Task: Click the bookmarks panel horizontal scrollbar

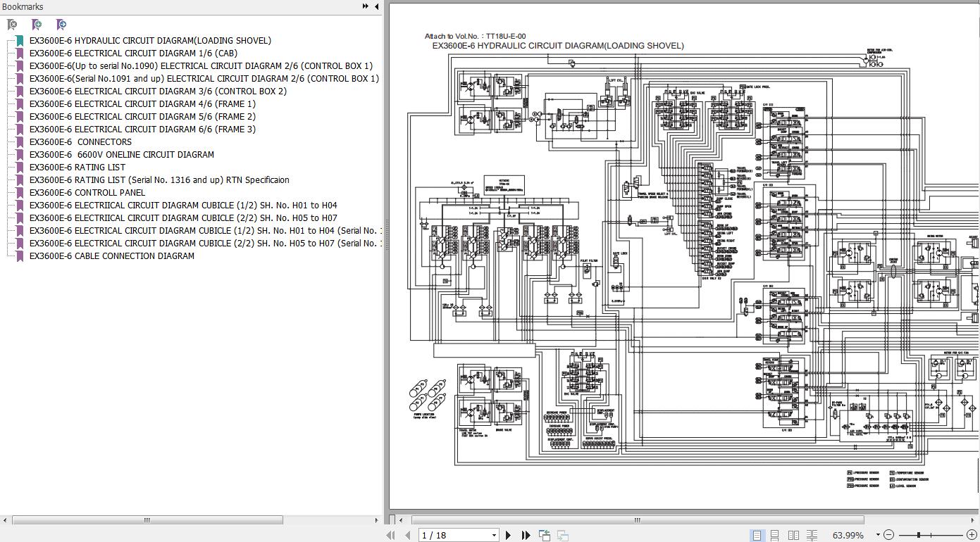Action: [147, 520]
